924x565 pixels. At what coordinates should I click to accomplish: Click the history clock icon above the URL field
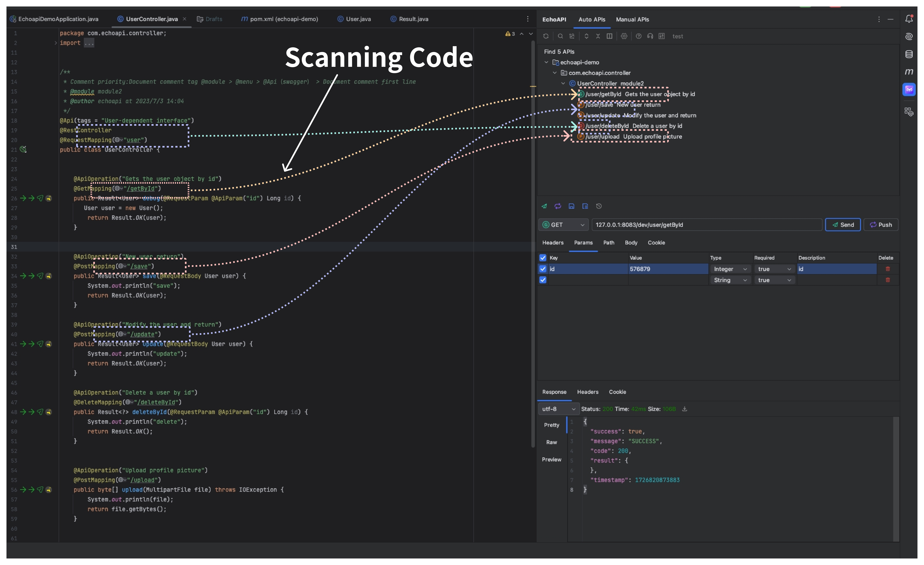point(599,206)
